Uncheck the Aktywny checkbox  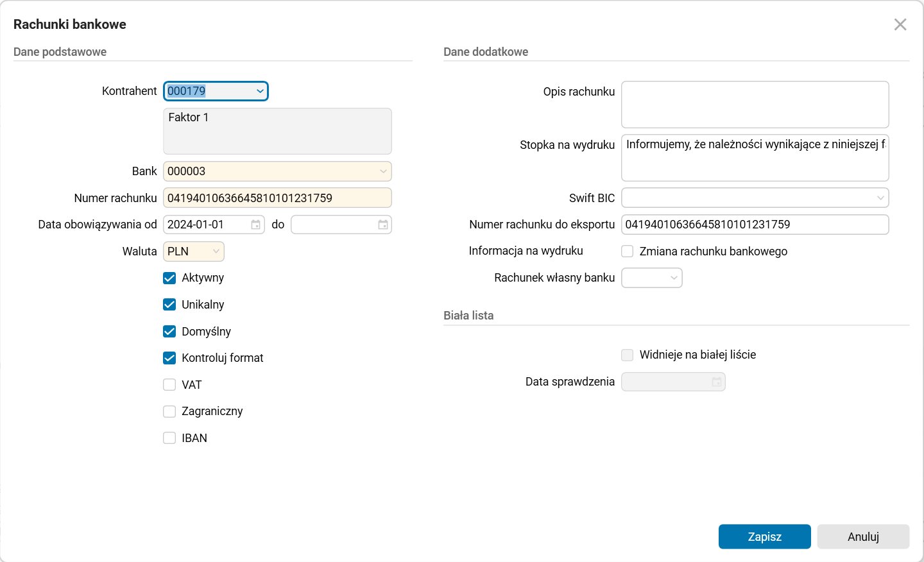point(169,278)
